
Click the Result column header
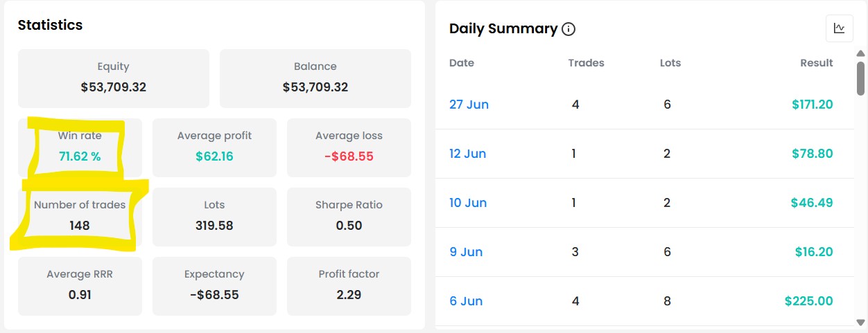816,63
